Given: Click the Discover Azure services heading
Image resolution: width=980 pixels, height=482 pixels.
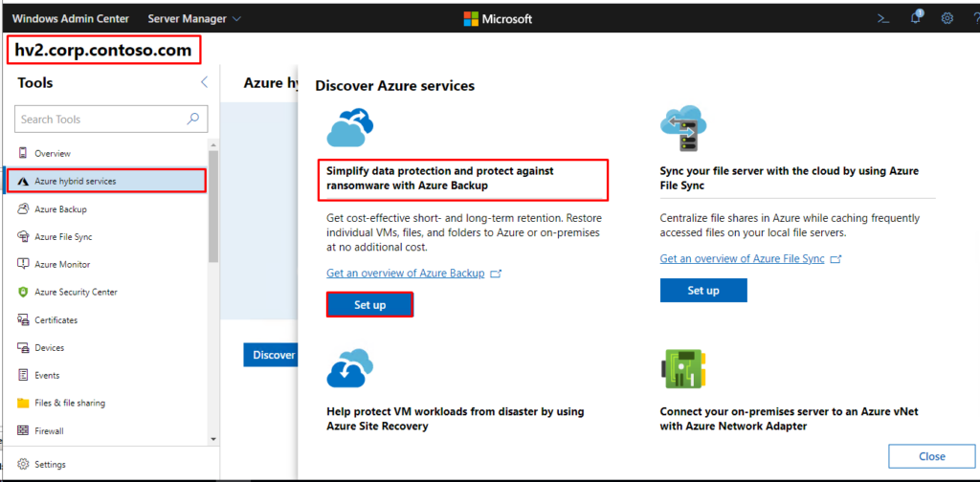Looking at the screenshot, I should pos(394,85).
